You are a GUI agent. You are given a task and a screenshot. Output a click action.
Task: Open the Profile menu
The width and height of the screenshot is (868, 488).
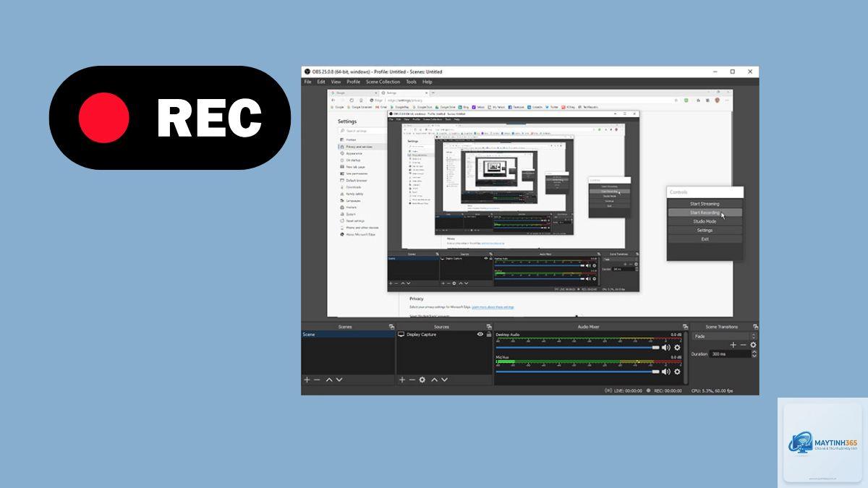(353, 82)
